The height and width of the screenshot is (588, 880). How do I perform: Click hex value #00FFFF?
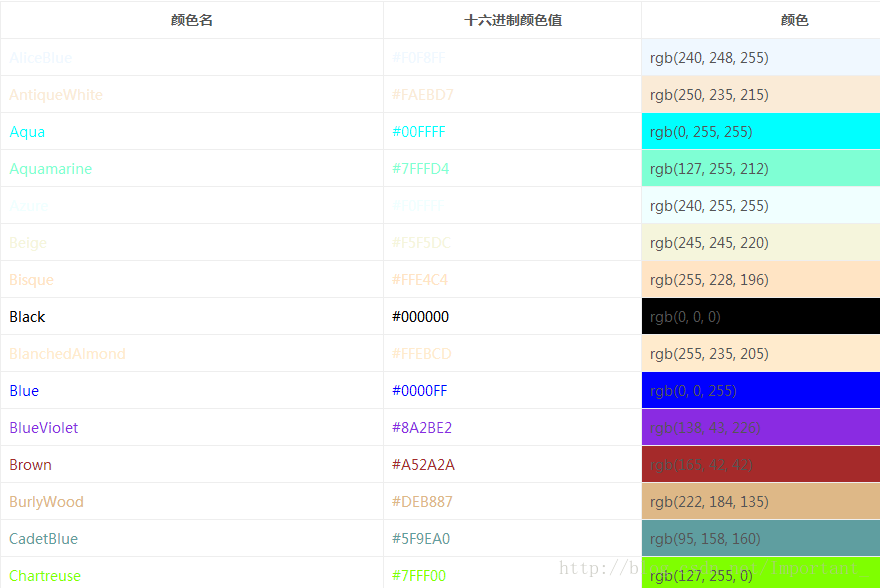pos(419,132)
